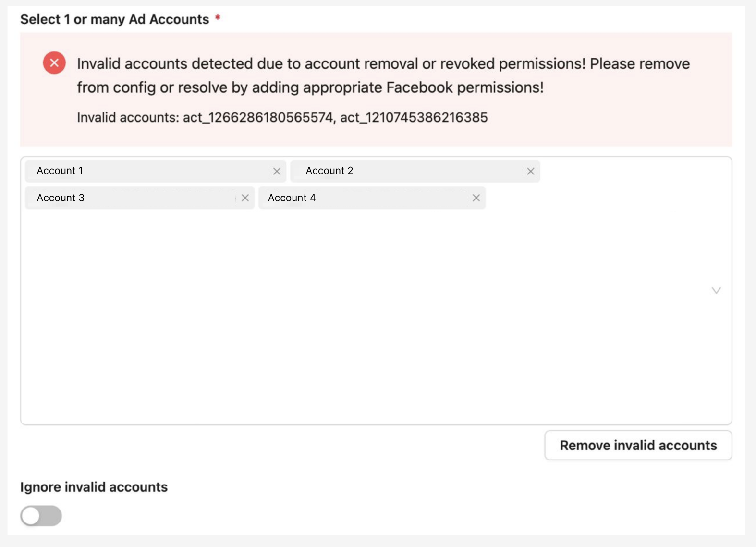756x547 pixels.
Task: Select the Account 2 chip label
Action: point(329,171)
